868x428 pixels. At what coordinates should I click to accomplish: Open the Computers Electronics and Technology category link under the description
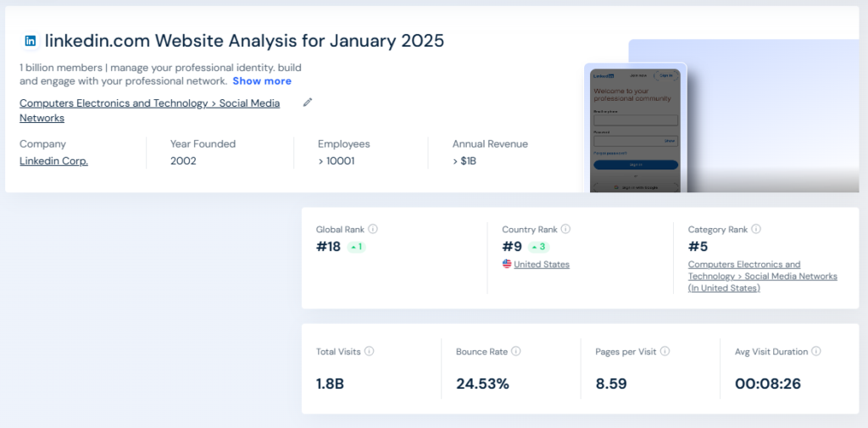coord(149,110)
